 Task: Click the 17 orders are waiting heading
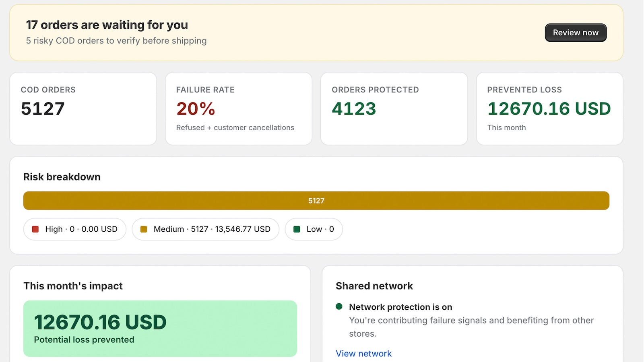107,25
